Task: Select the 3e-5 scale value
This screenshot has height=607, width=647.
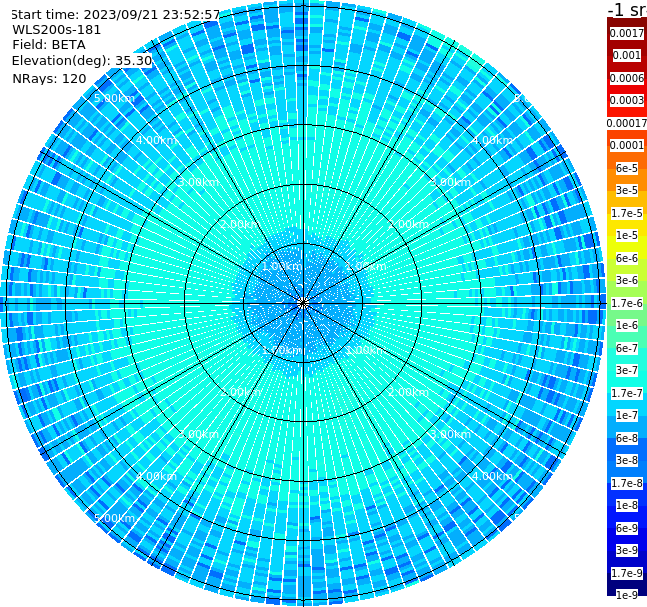Action: pos(627,190)
